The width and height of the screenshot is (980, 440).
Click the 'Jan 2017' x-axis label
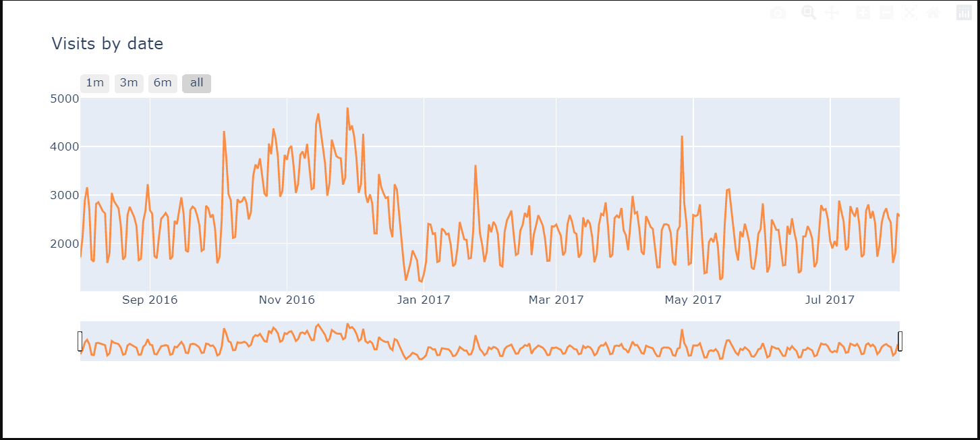coord(424,300)
